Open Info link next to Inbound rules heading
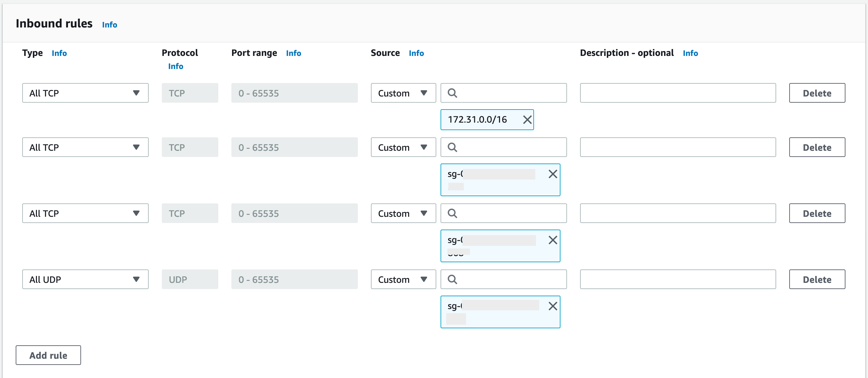The width and height of the screenshot is (868, 378). coord(109,25)
